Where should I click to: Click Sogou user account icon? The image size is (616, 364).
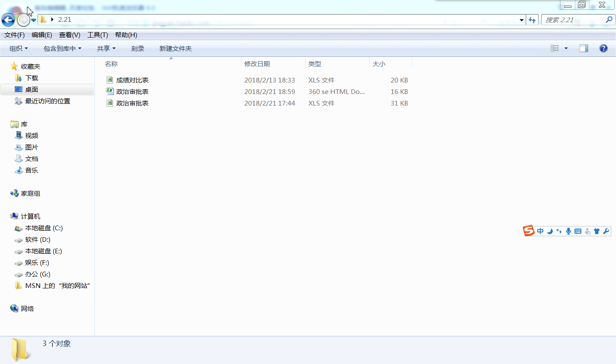tap(587, 231)
